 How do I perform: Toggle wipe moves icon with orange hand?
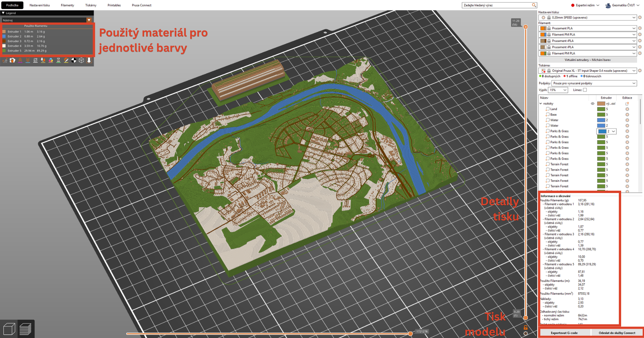[13, 60]
